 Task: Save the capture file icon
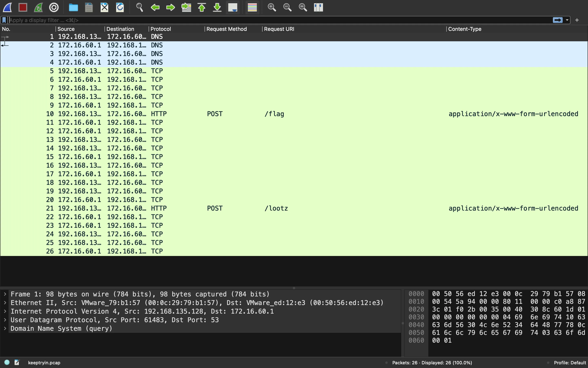click(x=89, y=7)
